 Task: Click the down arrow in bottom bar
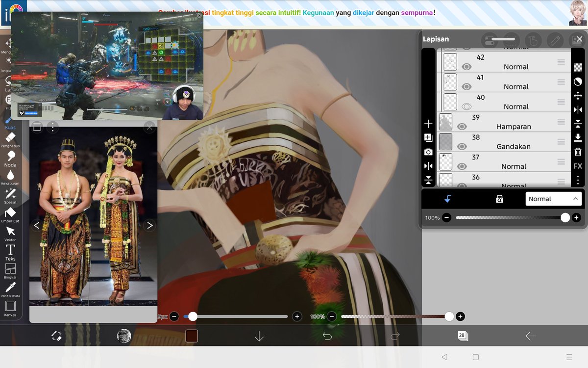point(259,336)
